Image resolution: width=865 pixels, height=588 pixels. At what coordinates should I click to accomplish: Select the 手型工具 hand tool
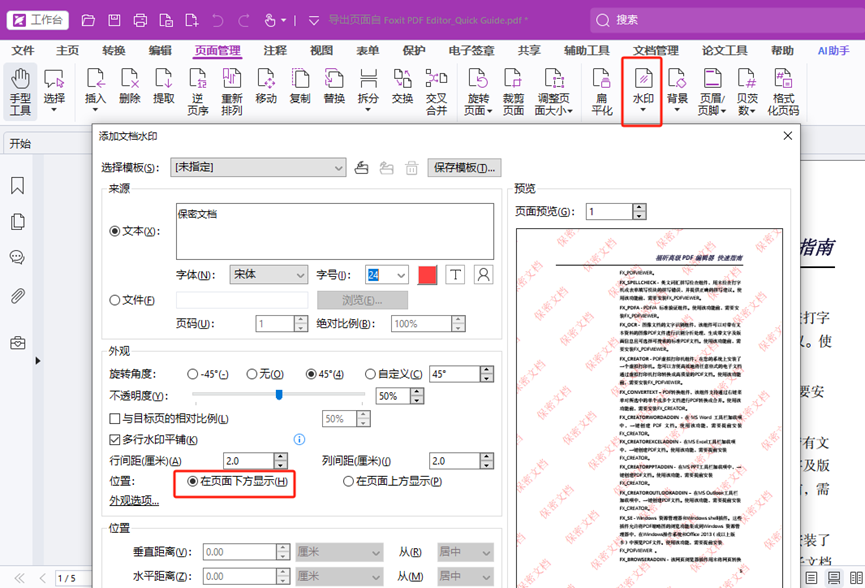20,90
